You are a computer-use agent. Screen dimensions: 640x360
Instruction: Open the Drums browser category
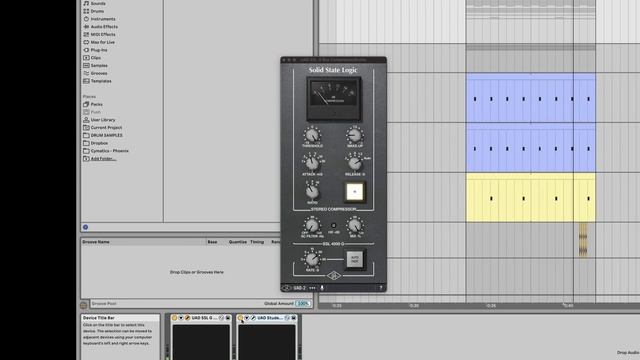(97, 11)
